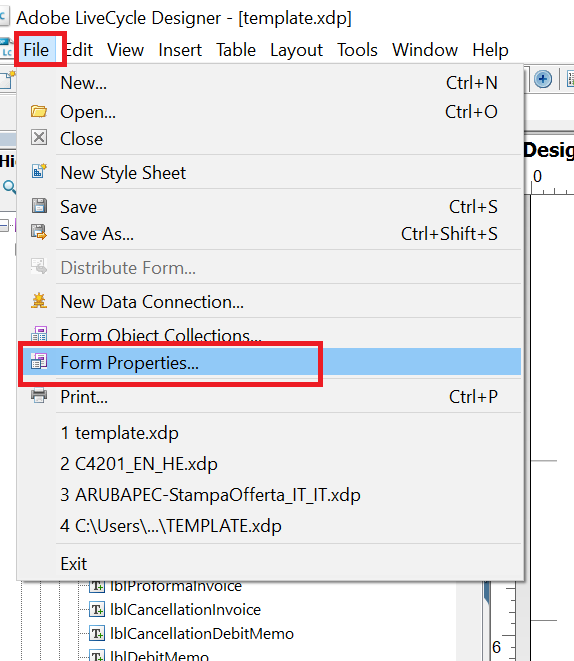Open the Edit menu

(x=79, y=50)
